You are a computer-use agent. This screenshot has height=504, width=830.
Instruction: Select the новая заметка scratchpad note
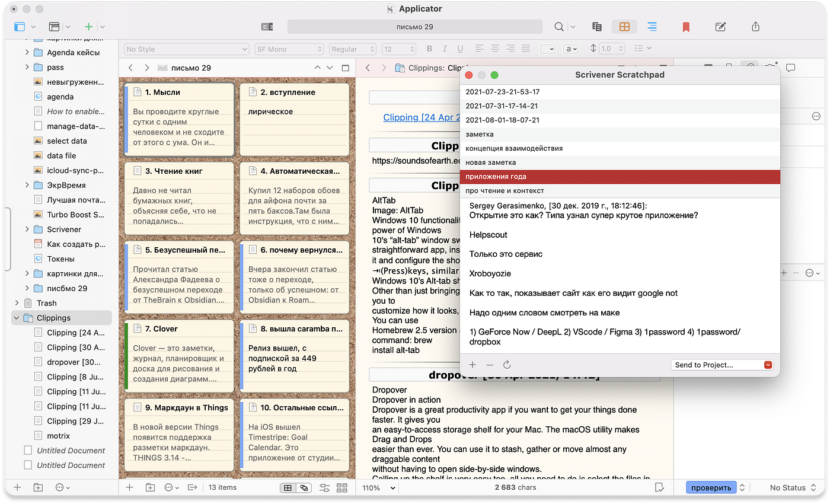[620, 162]
